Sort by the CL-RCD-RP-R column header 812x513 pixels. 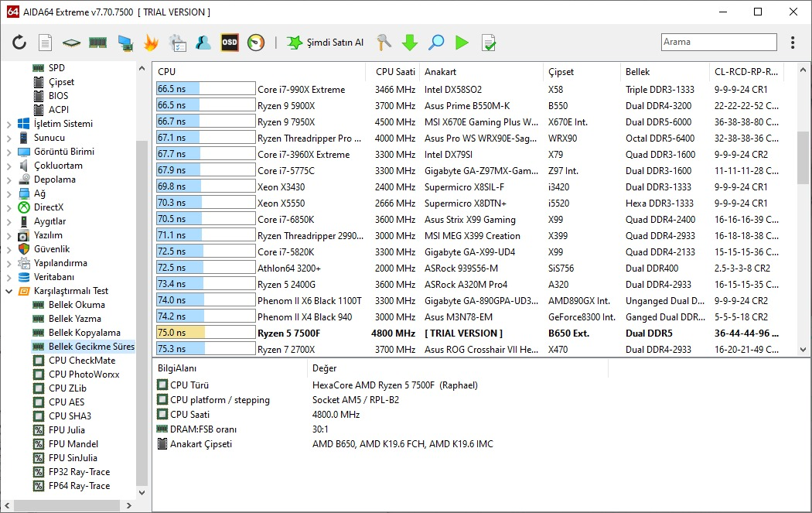click(x=746, y=72)
